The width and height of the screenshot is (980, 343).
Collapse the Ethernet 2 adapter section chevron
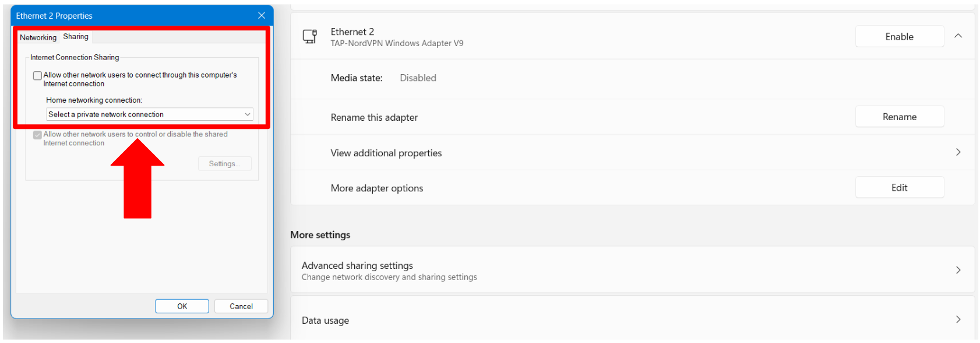(958, 36)
